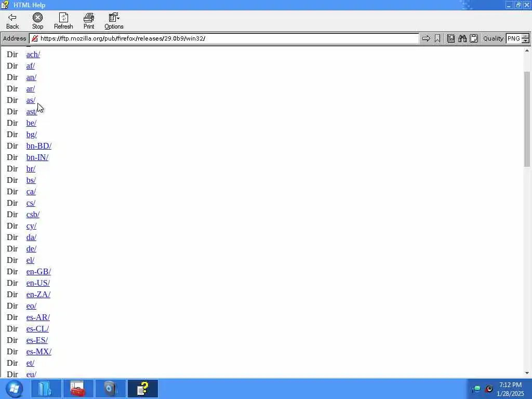
Task: Click the binoculars find icon
Action: click(462, 38)
